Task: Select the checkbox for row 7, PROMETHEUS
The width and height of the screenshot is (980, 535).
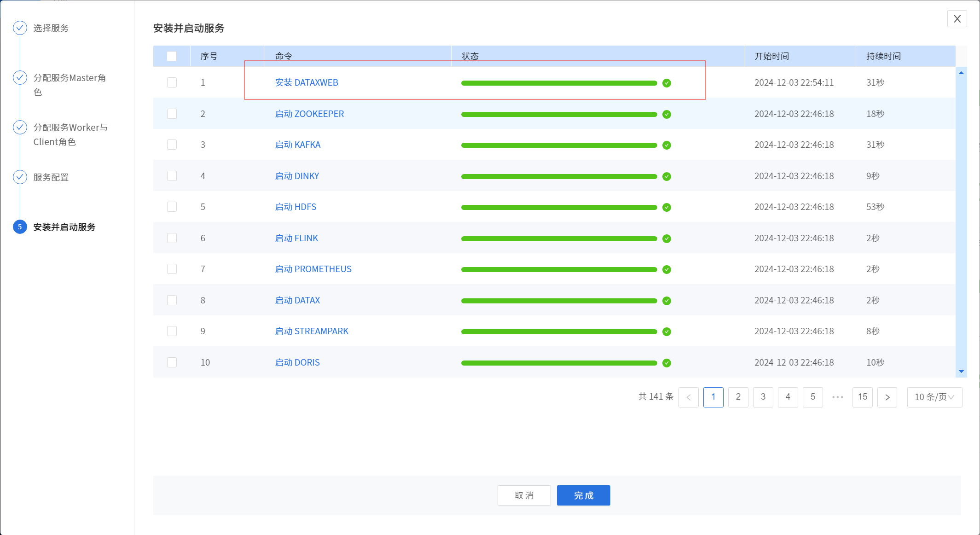Action: coord(172,269)
